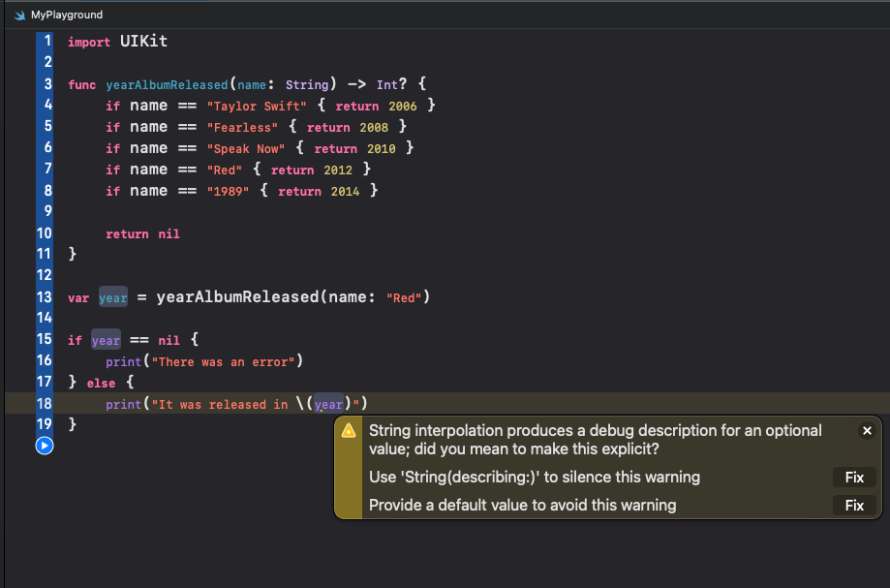Click the "1989" string literal
The width and height of the screenshot is (890, 588).
228,191
